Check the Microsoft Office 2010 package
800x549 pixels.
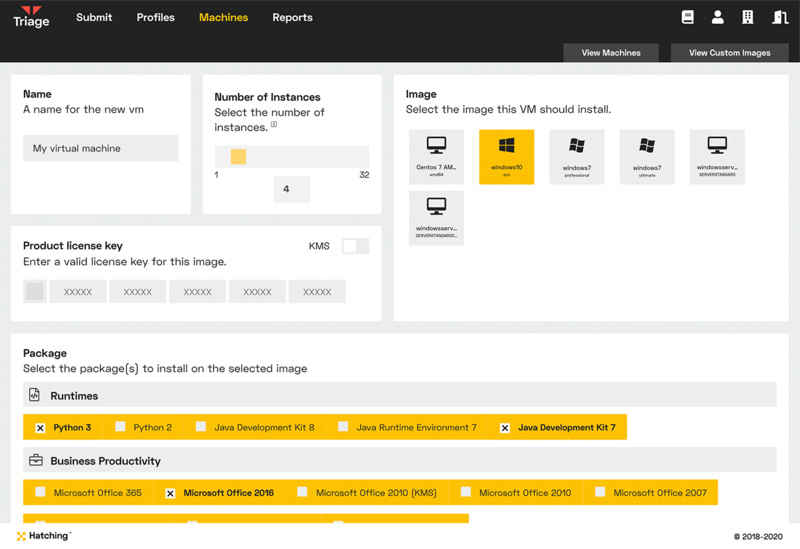pyautogui.click(x=466, y=492)
